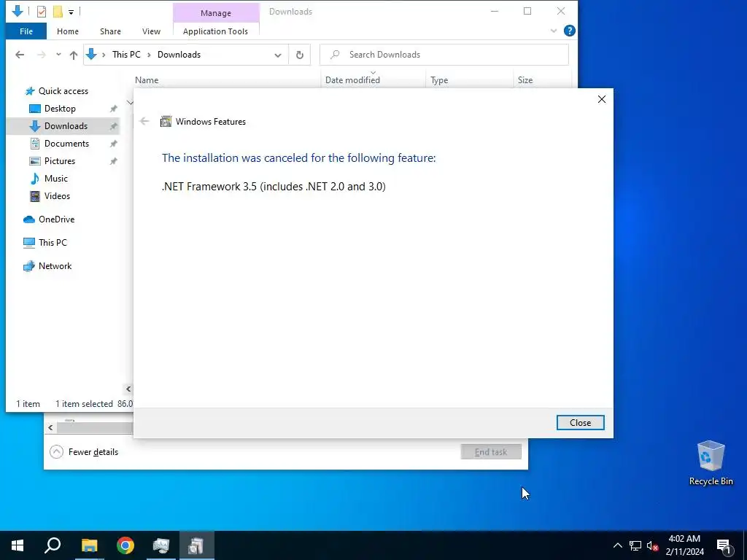Open the Application Tools tab
This screenshot has height=560, width=747.
click(x=215, y=31)
